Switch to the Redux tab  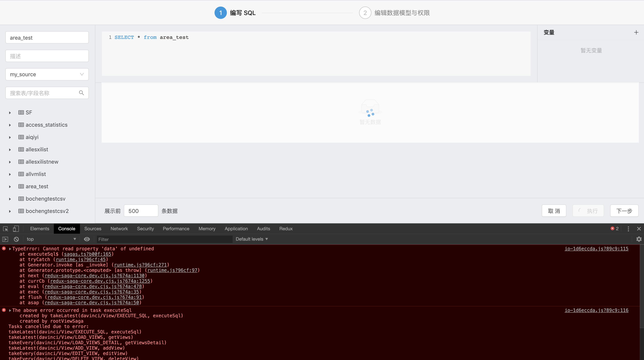pyautogui.click(x=286, y=229)
